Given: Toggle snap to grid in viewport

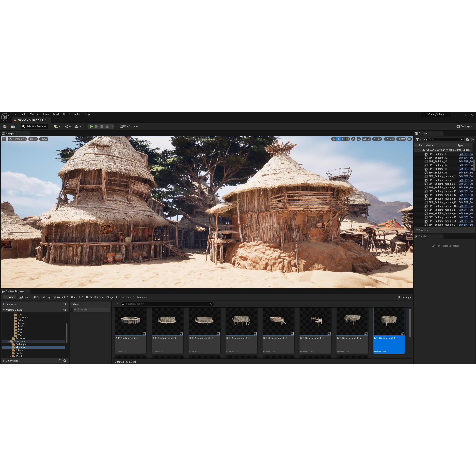Looking at the screenshot, I should (x=364, y=139).
